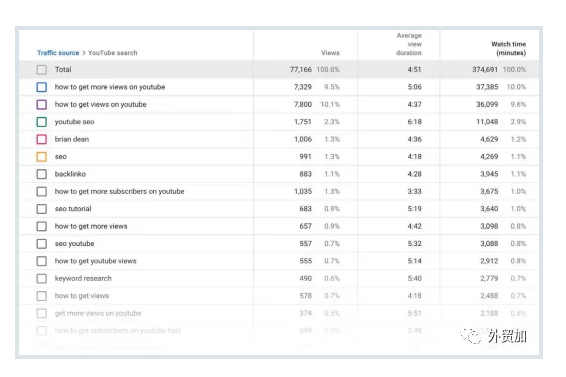Click the breadcrumb chevron after Traffic source
566x377 pixels.
[x=84, y=53]
